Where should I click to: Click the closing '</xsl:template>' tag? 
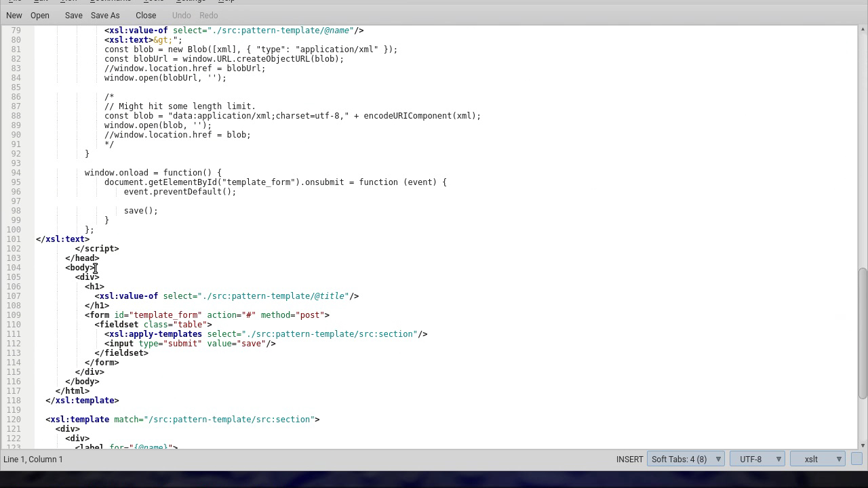pyautogui.click(x=82, y=401)
